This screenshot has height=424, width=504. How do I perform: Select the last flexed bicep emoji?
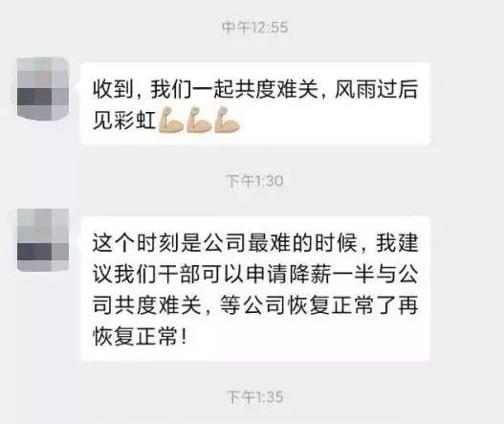pos(228,121)
